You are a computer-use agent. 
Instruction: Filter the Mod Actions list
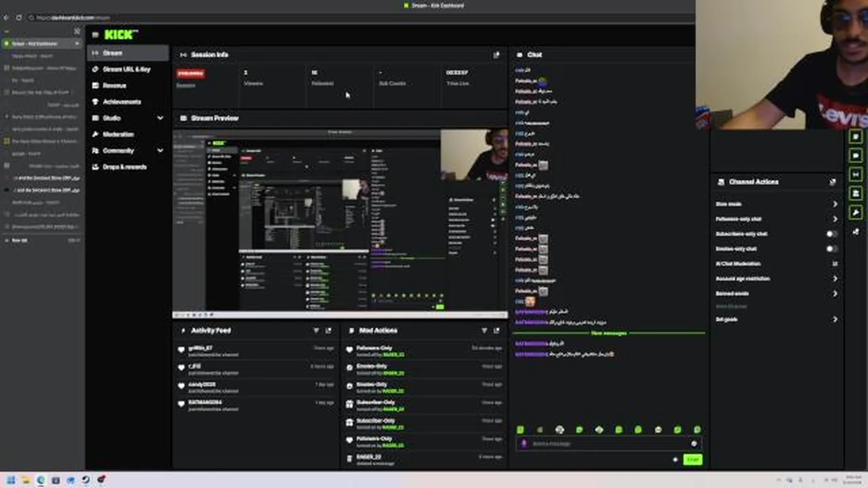pos(484,330)
